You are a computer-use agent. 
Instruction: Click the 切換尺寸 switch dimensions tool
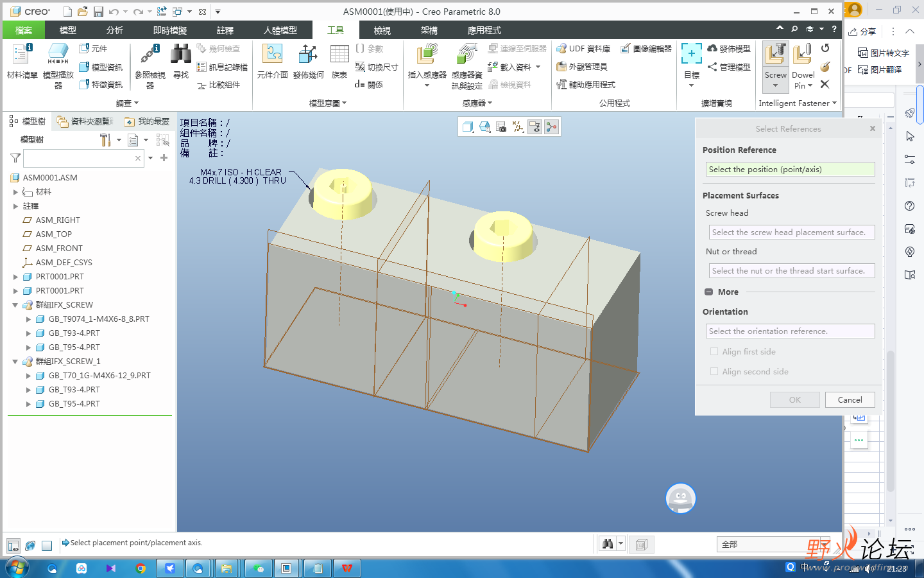[x=377, y=67]
